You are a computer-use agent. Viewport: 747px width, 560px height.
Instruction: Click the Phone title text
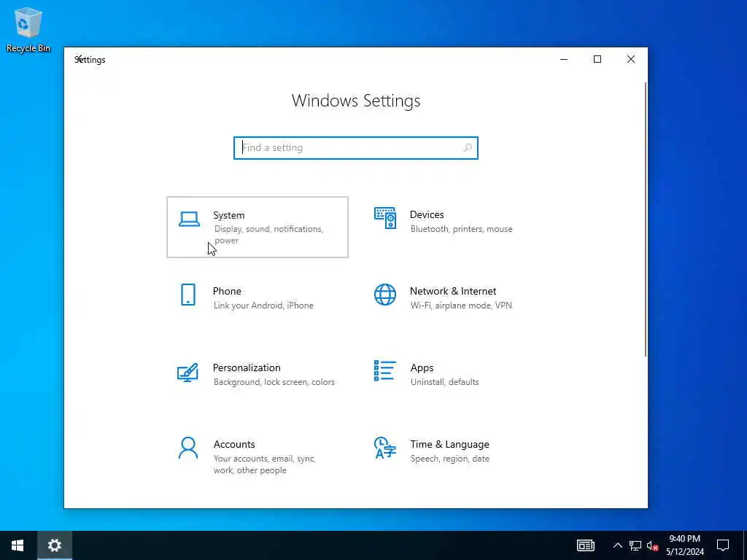[x=227, y=291]
